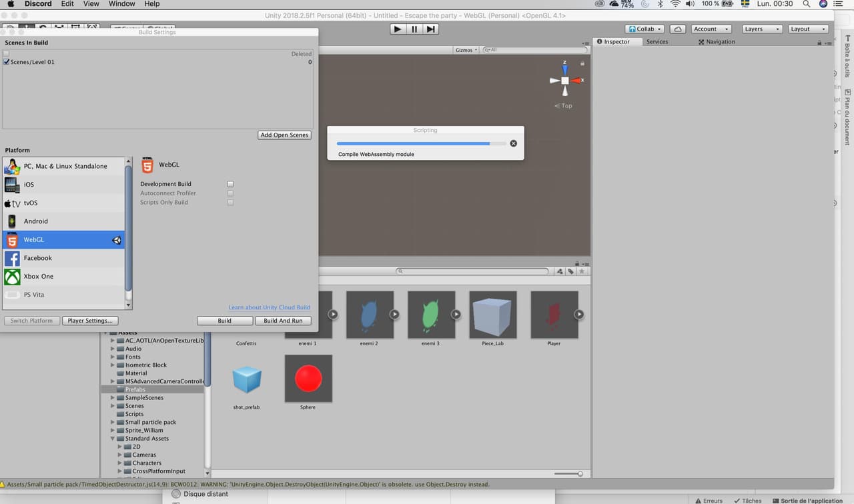Open the Gizmos dropdown

pyautogui.click(x=466, y=50)
